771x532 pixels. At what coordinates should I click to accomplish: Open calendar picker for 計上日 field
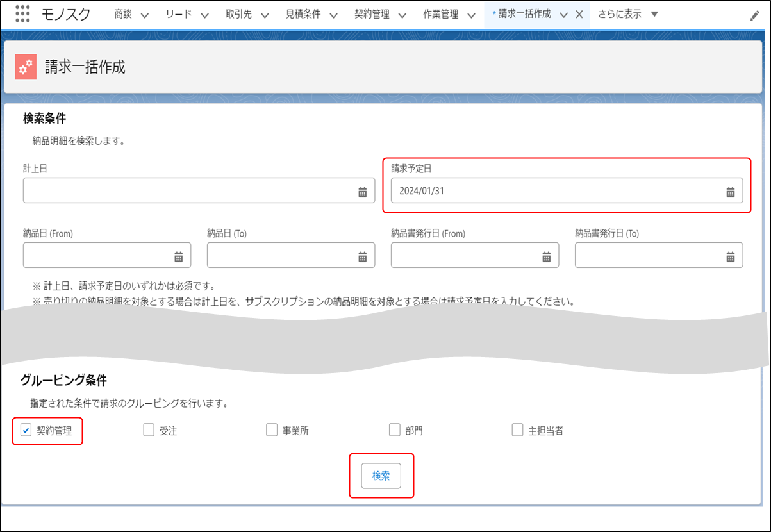(x=362, y=192)
